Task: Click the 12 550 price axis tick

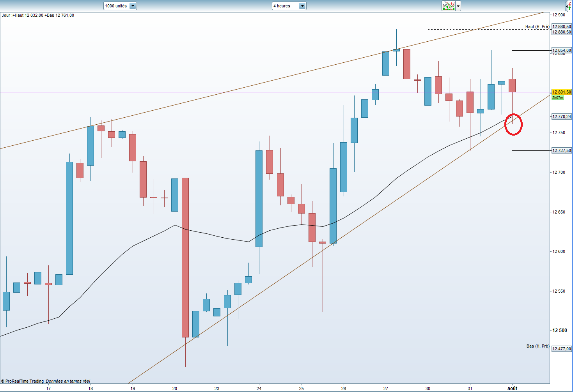Action: (x=559, y=291)
